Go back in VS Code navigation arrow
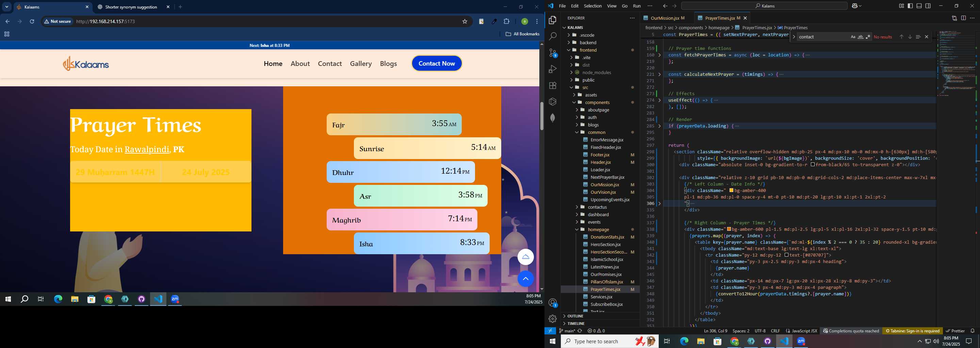The width and height of the screenshot is (980, 348). click(665, 6)
